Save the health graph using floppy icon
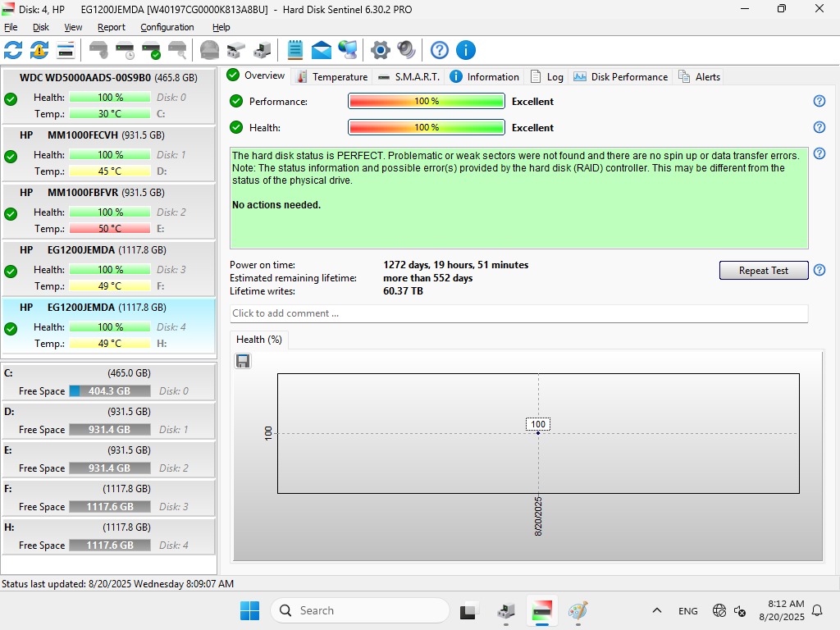The width and height of the screenshot is (840, 630). (243, 361)
